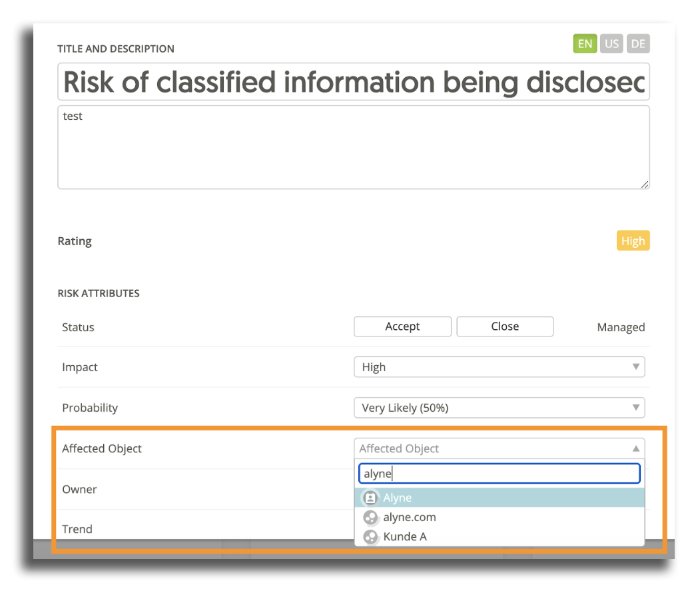Click the Rating label
The image size is (700, 595).
click(x=75, y=241)
